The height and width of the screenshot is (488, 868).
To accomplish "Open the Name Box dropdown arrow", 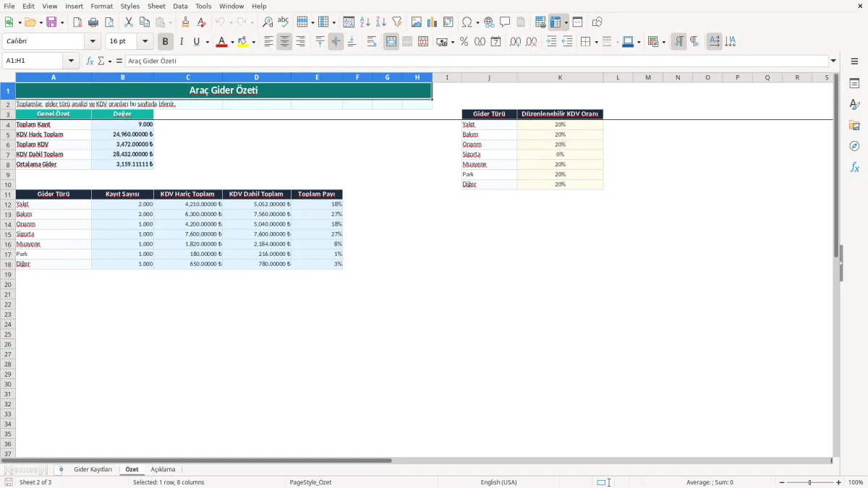I will click(71, 61).
